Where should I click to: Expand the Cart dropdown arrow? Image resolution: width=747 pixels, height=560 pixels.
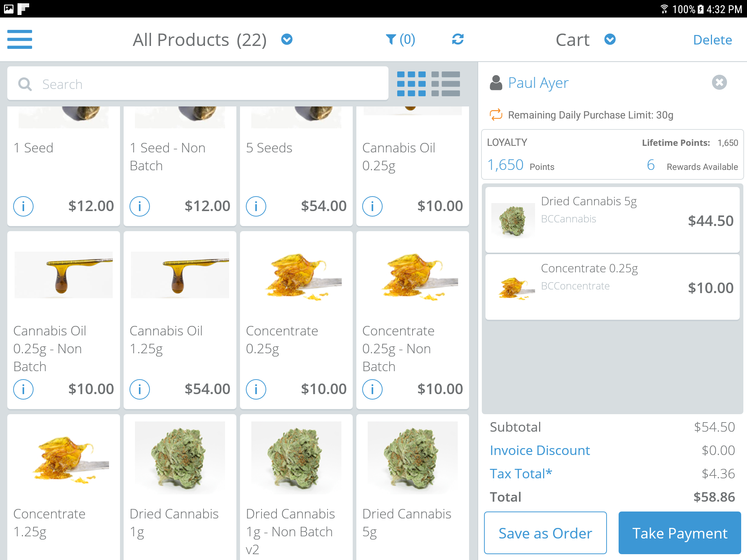pos(610,39)
